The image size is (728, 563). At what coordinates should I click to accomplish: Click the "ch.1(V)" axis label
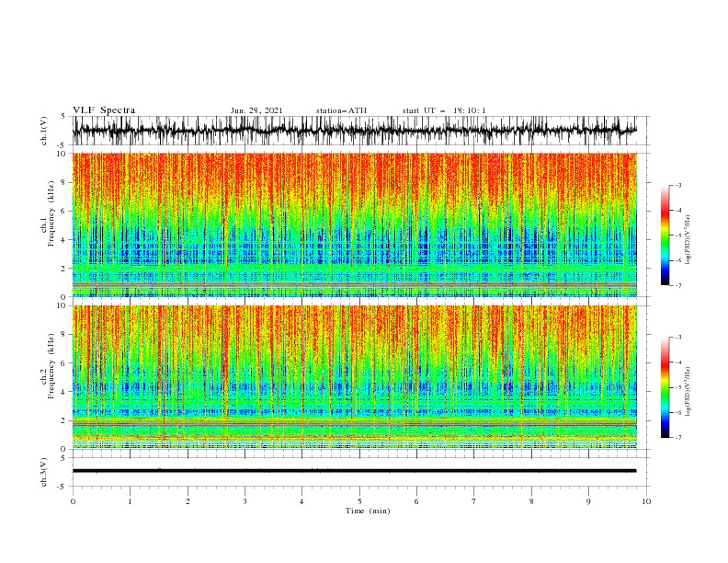pos(44,131)
